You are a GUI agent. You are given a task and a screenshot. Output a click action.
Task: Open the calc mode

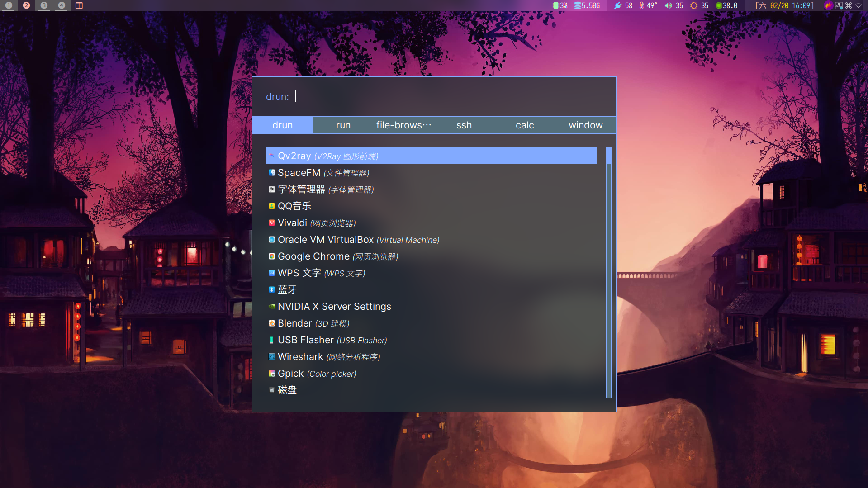pos(525,125)
